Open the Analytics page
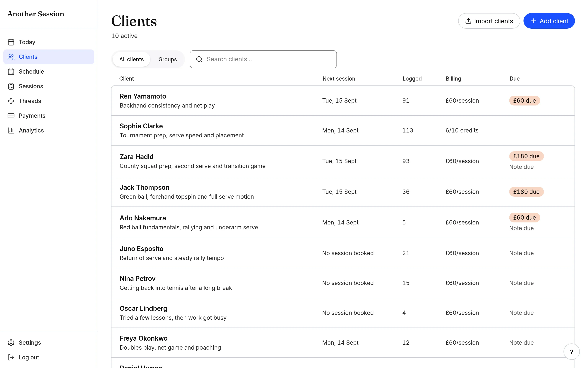 [49, 130]
